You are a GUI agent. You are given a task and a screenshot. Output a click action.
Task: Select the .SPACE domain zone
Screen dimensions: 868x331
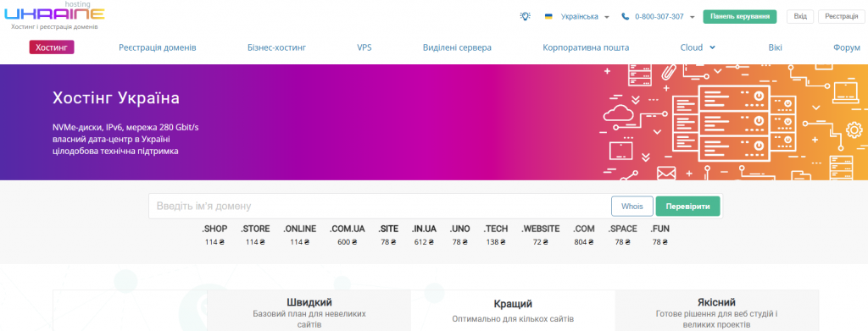[x=622, y=229]
